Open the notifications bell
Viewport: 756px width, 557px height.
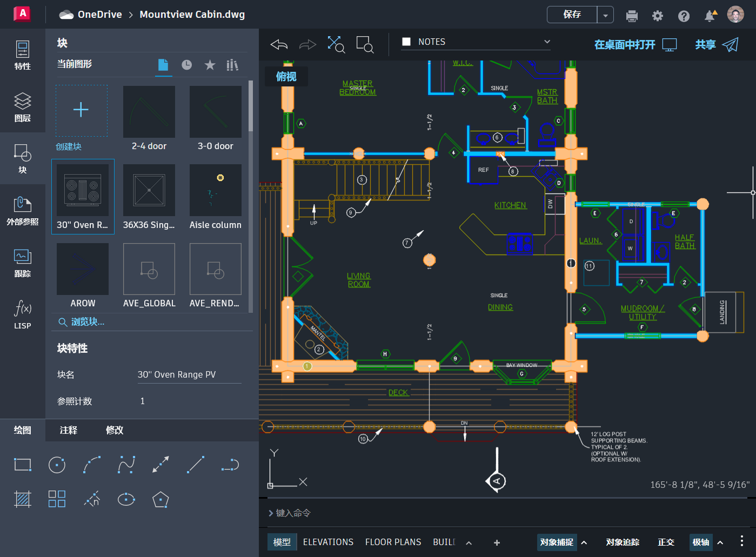[710, 16]
